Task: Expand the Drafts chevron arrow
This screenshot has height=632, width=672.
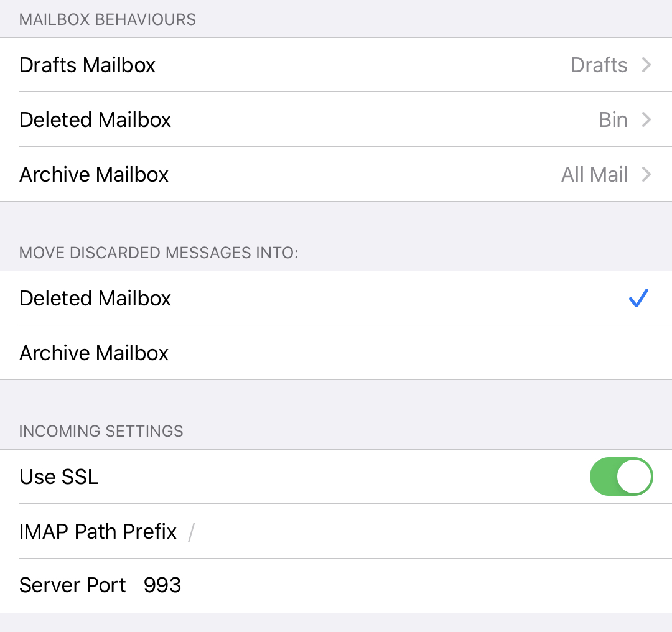Action: click(646, 65)
